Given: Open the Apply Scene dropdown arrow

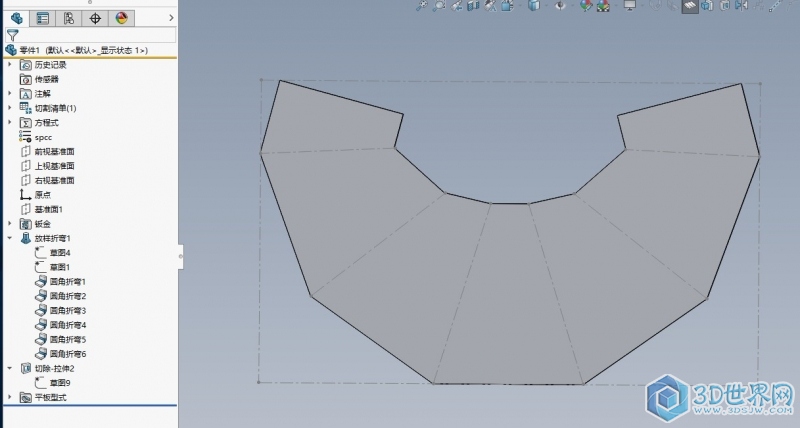Looking at the screenshot, I should [x=614, y=6].
